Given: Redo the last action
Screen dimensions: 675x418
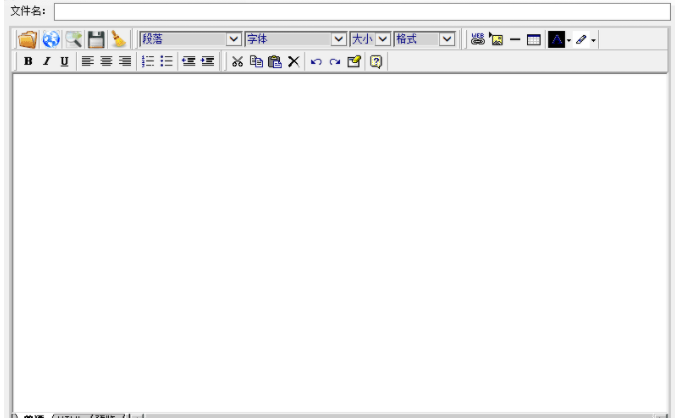Looking at the screenshot, I should click(x=334, y=62).
